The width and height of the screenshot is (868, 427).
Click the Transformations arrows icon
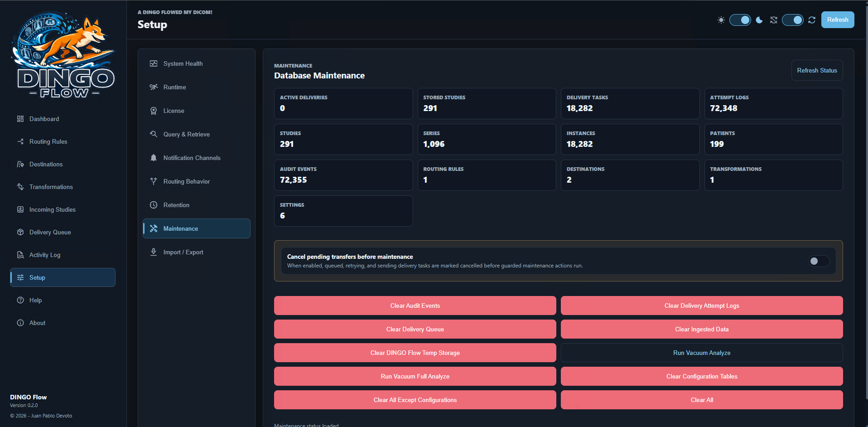tap(20, 187)
